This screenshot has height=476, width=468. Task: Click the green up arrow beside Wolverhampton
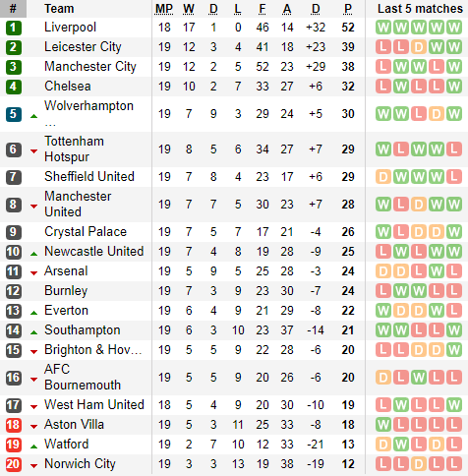click(33, 116)
